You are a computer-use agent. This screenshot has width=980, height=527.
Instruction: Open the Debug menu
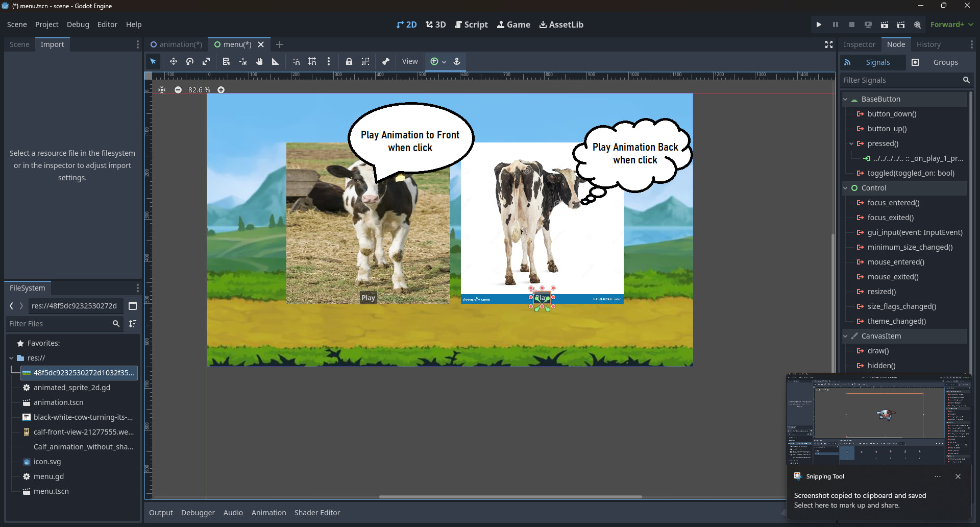[78, 25]
